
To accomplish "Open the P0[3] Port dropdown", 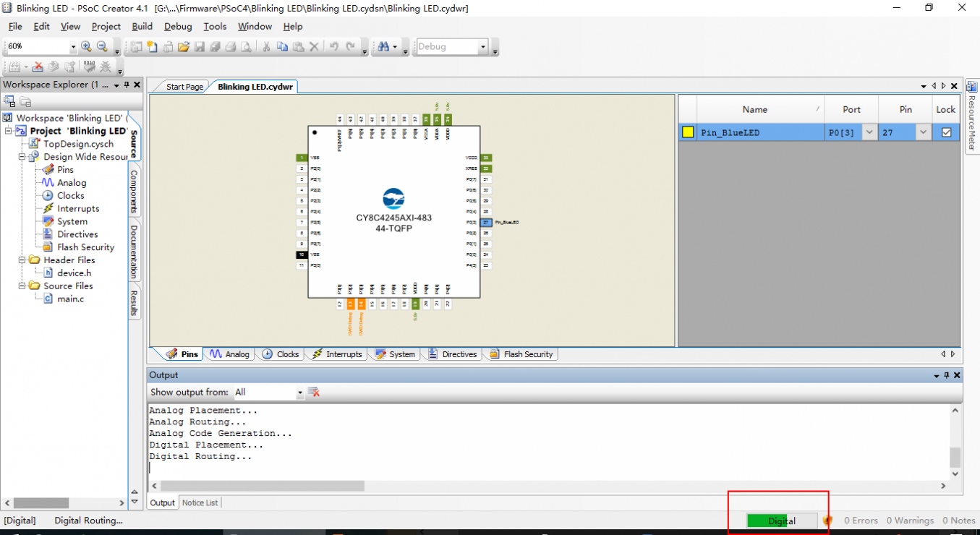I will pyautogui.click(x=869, y=132).
